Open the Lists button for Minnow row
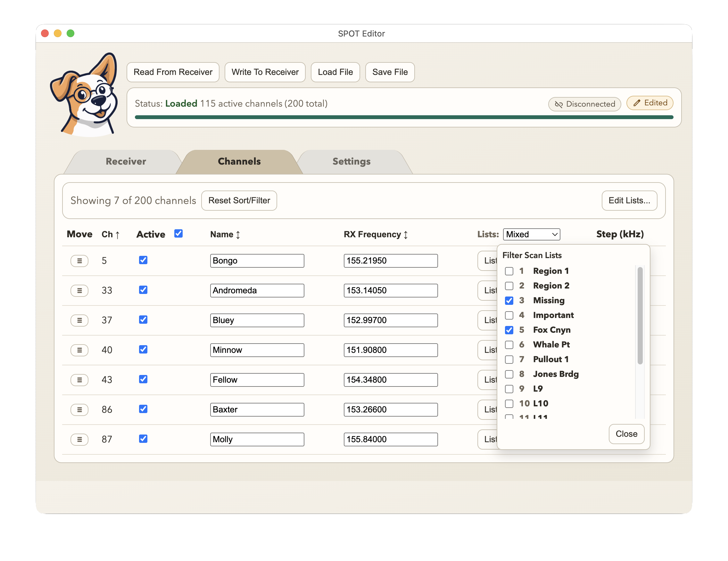 488,350
